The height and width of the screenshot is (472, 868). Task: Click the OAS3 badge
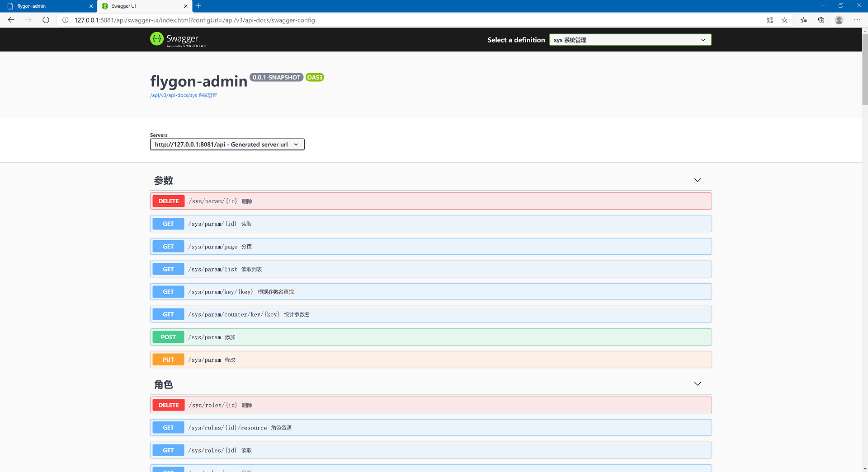pos(315,77)
